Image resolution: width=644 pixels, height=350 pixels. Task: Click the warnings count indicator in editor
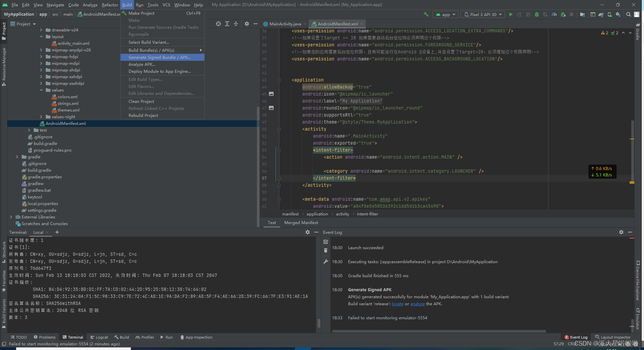(x=605, y=33)
